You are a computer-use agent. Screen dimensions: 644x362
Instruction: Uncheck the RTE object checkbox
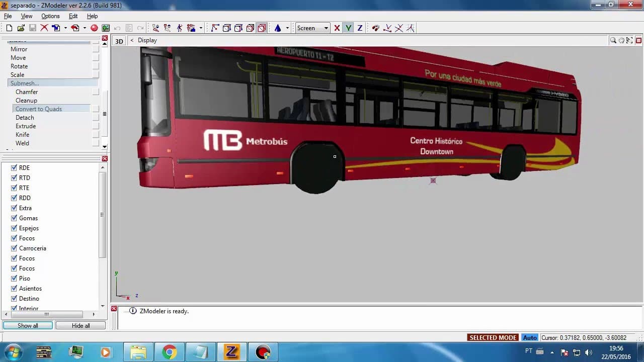point(14,188)
